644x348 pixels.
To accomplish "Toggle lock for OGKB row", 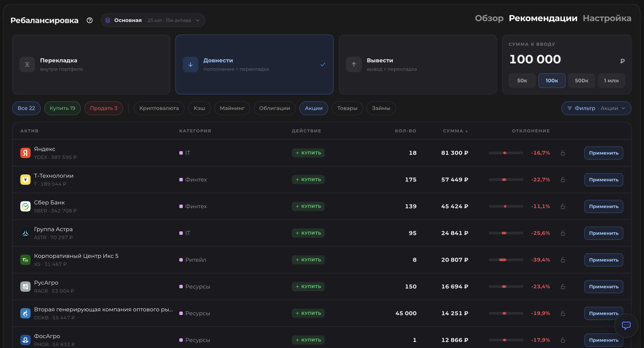I will point(563,313).
